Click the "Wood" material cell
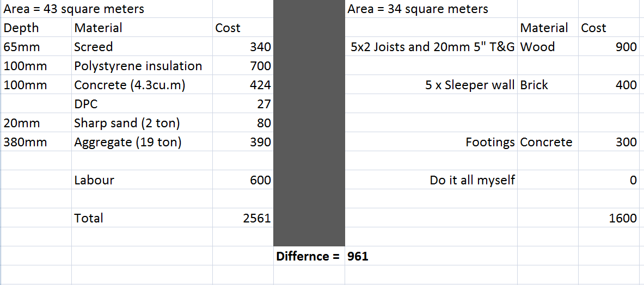Viewport: 644px width, 285px height. coord(538,47)
